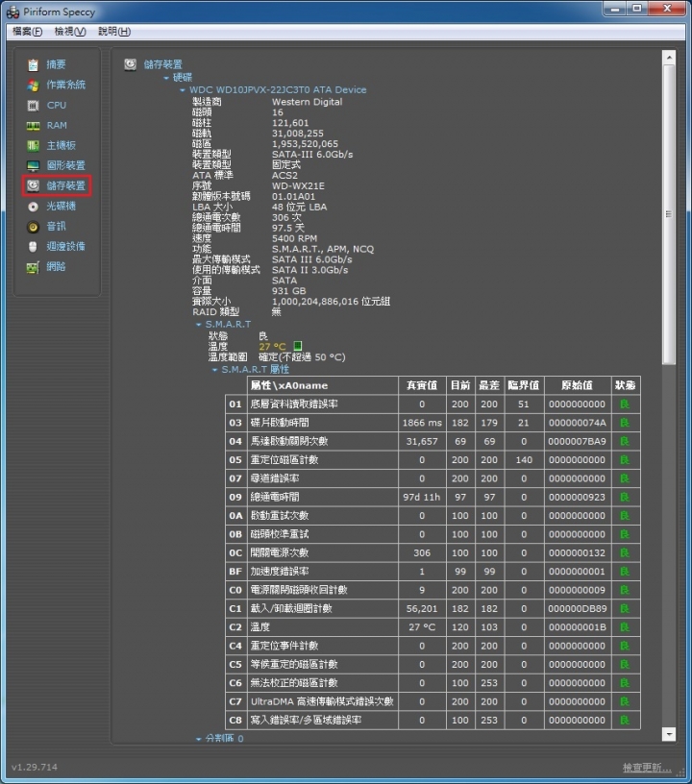Click the 原始值 column header
Screen dimensions: 692x784
tap(578, 385)
